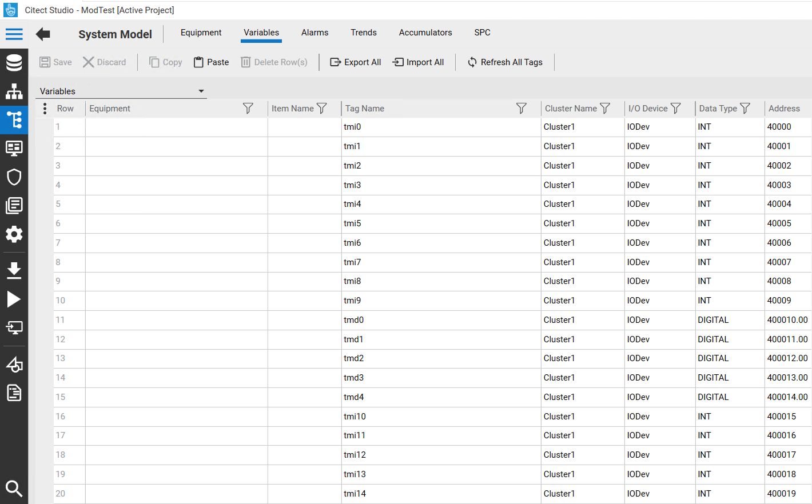812x504 pixels.
Task: Click the Export All button
Action: tap(355, 62)
